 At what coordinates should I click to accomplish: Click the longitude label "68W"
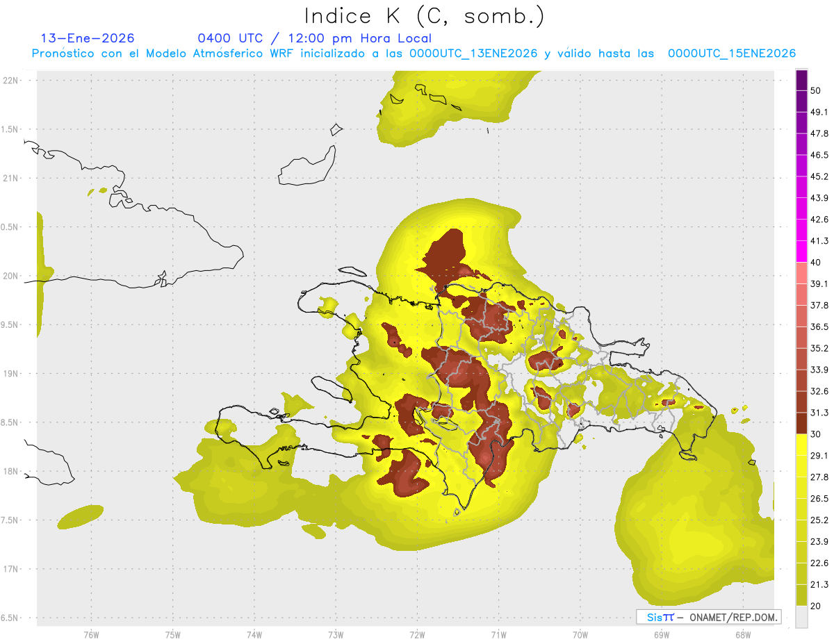[742, 634]
